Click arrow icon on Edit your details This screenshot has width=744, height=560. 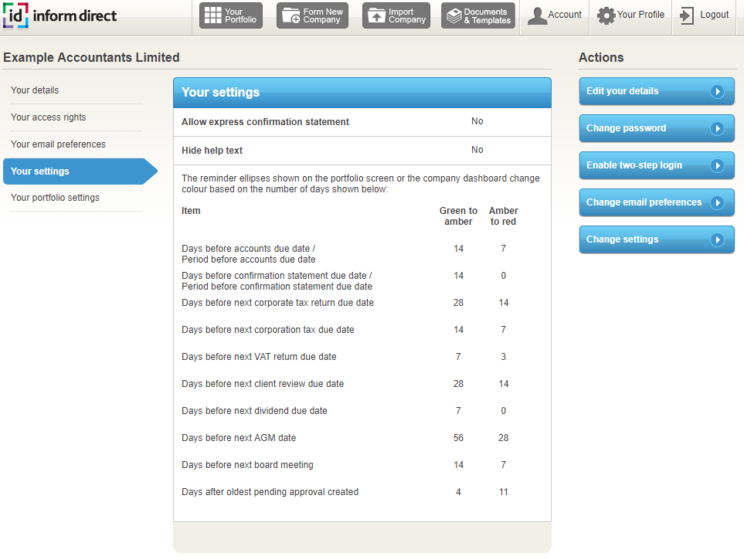tap(717, 91)
